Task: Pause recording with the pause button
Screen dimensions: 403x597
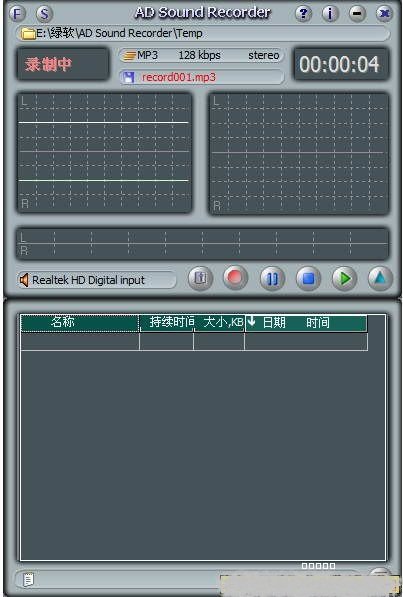Action: [x=272, y=278]
